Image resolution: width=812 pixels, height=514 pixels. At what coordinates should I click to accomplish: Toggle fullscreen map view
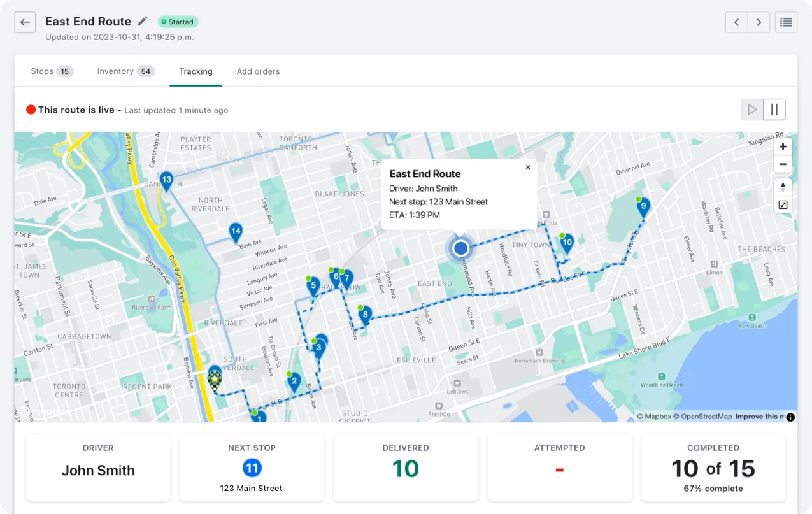(783, 204)
